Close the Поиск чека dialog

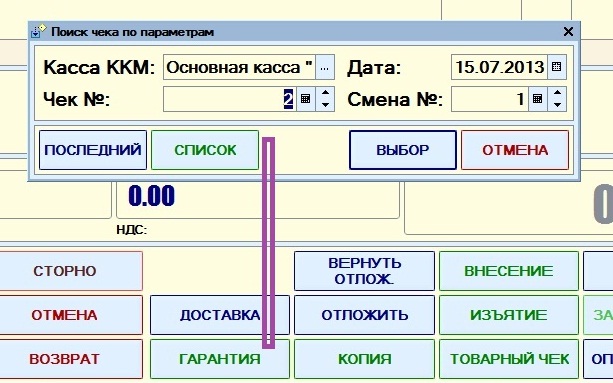(568, 32)
